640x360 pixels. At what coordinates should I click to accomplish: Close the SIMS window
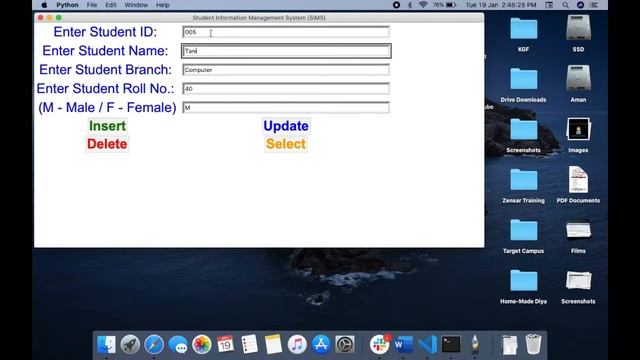click(40, 18)
